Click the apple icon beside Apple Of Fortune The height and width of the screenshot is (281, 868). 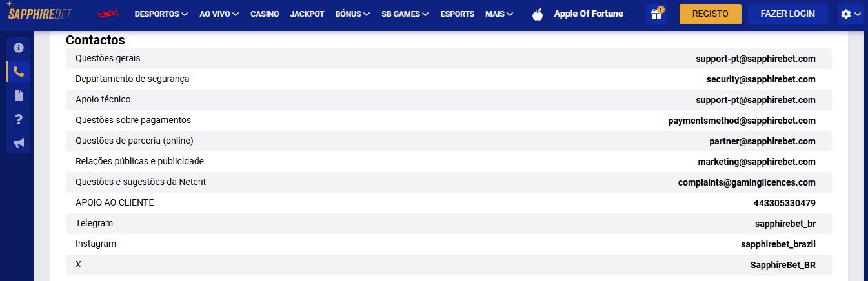538,14
